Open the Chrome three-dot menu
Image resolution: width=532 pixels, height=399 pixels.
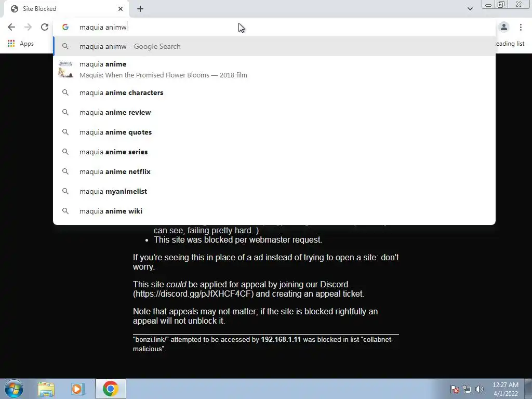pyautogui.click(x=521, y=27)
